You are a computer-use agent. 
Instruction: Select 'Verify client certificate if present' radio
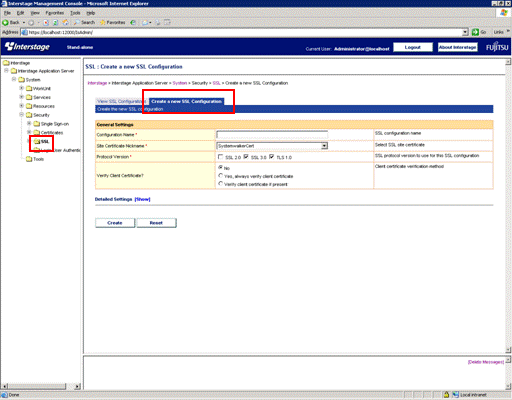click(220, 184)
